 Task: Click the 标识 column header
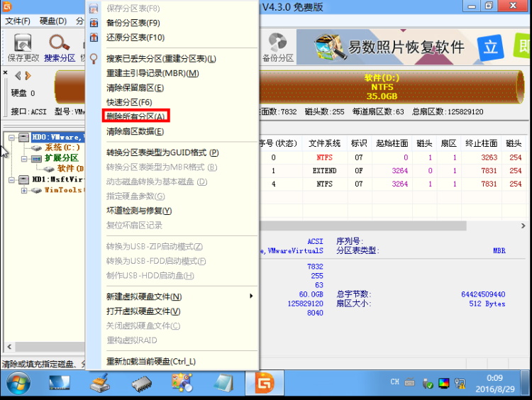(359, 143)
